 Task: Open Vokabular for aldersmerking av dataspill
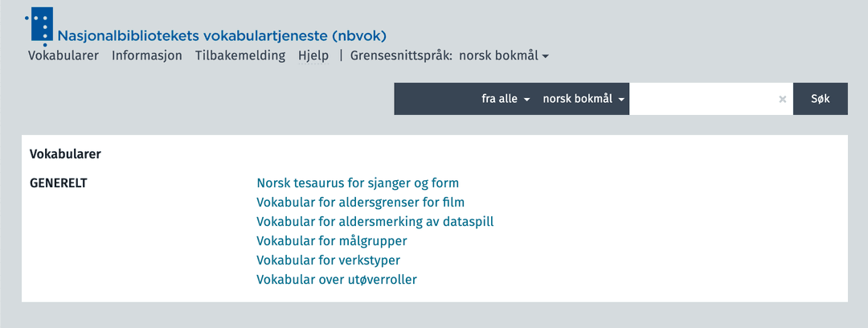pyautogui.click(x=375, y=222)
